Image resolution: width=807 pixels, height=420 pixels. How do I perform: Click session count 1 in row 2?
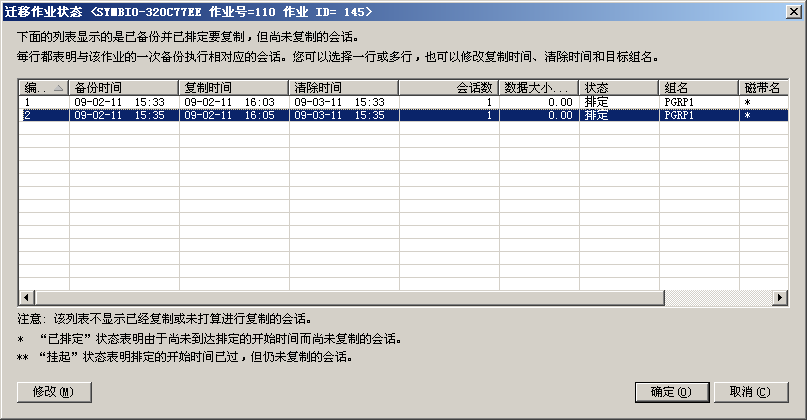[489, 115]
